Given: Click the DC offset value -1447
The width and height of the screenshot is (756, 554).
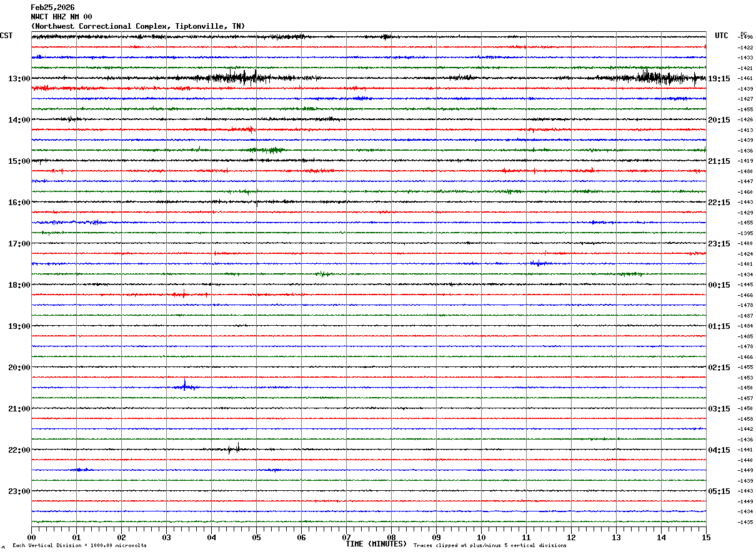Looking at the screenshot, I should [x=745, y=182].
